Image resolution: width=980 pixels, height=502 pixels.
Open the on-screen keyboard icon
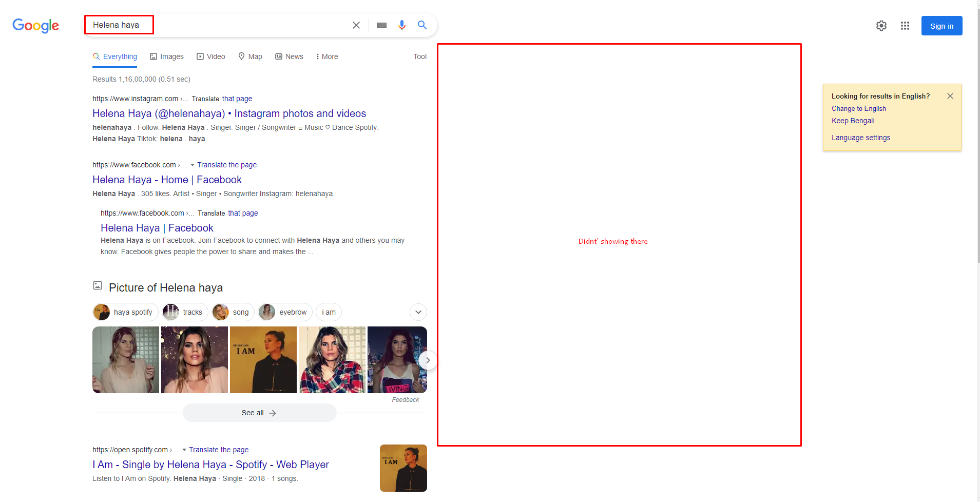(x=381, y=25)
